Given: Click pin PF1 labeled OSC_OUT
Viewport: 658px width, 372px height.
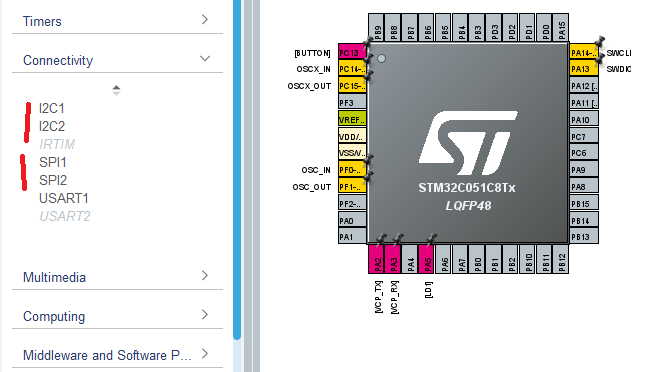Looking at the screenshot, I should 352,186.
